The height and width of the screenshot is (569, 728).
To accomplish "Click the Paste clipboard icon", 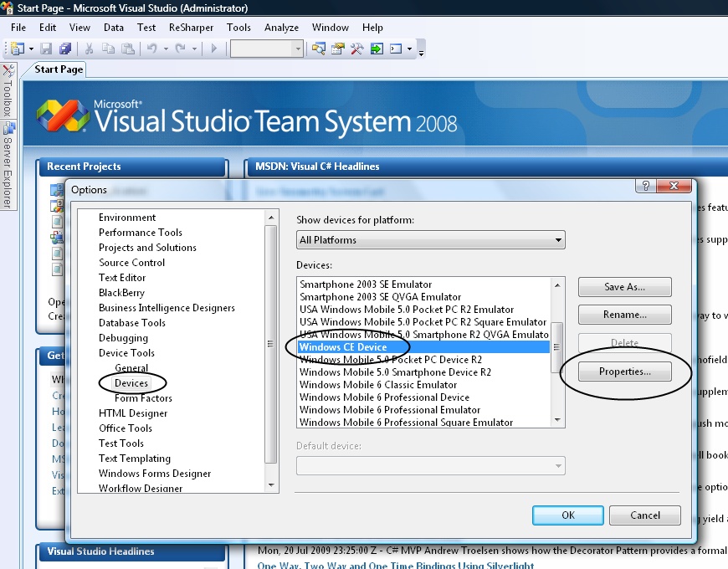I will 128,49.
